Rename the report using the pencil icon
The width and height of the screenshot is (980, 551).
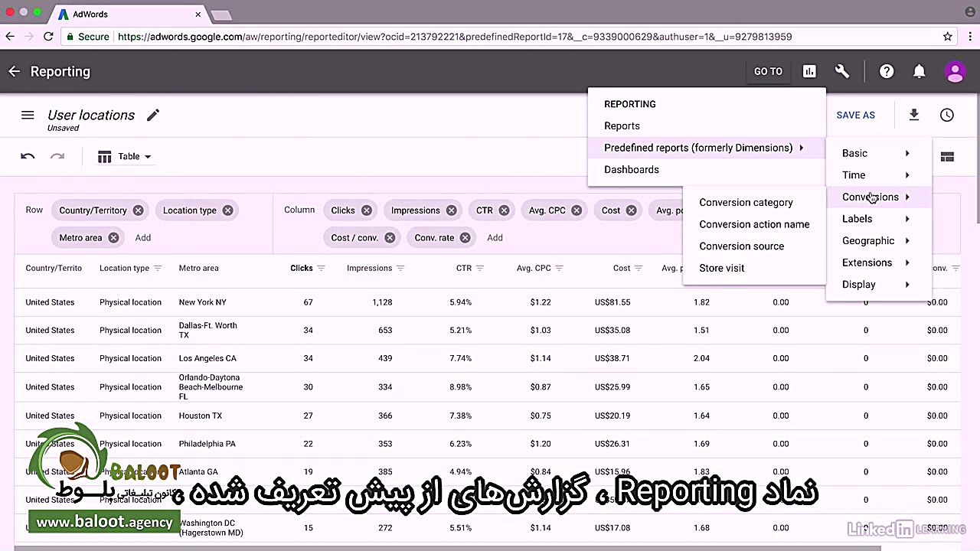[x=152, y=115]
